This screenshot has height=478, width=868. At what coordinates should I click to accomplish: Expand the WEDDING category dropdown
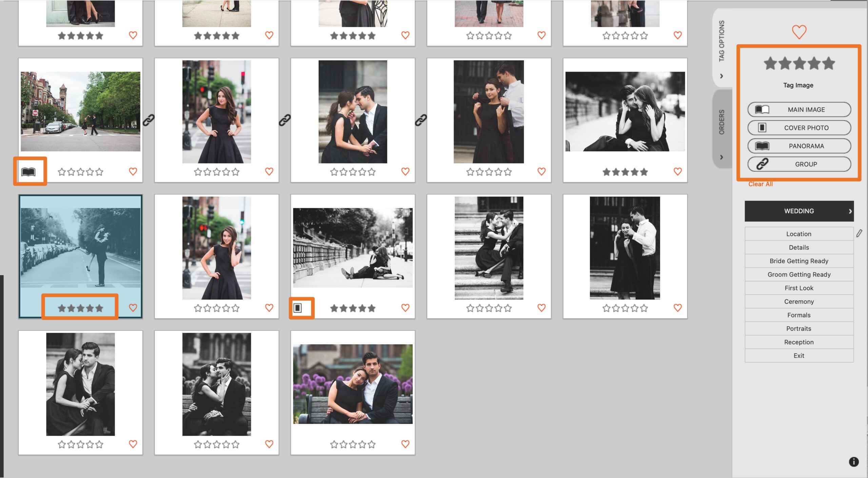click(x=799, y=211)
